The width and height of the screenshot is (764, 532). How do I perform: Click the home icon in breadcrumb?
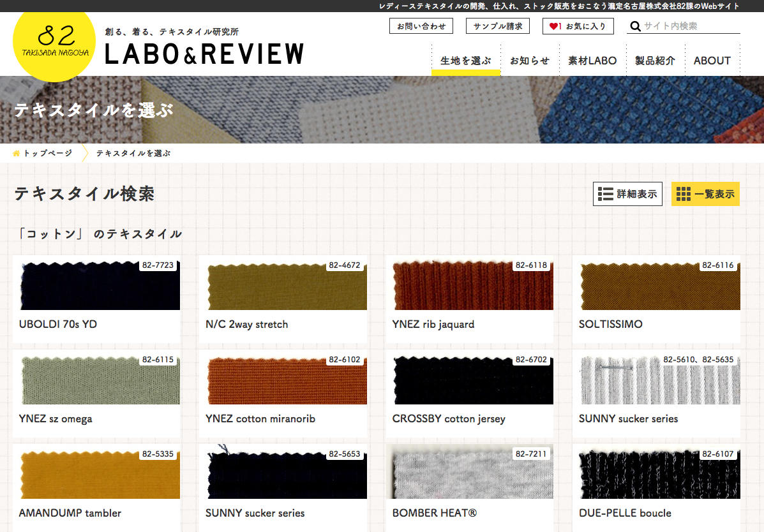[x=17, y=153]
